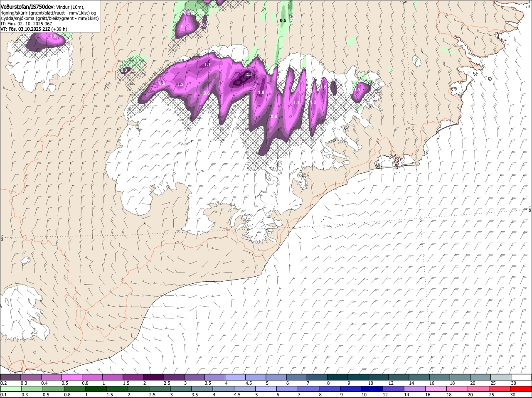
Task: Click the 1.6 precipitation value label
Action: click(x=323, y=87)
